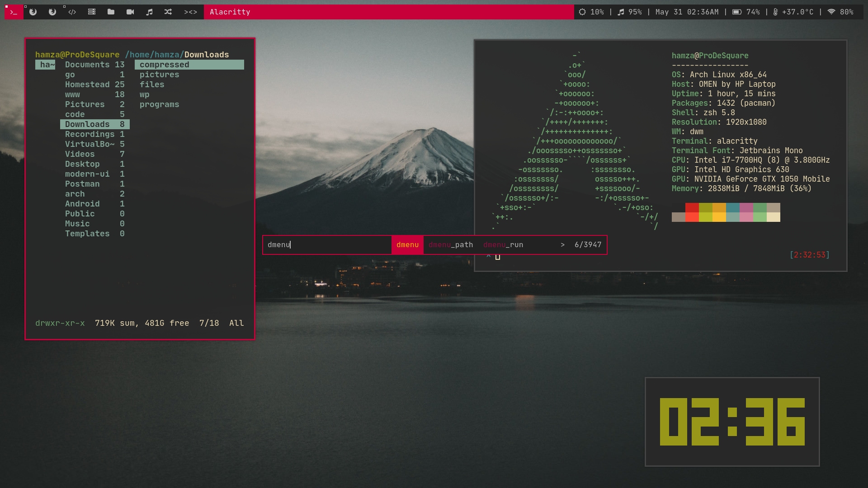Image resolution: width=868 pixels, height=488 pixels.
Task: Click the second Firefox icon in the bar
Action: (52, 12)
